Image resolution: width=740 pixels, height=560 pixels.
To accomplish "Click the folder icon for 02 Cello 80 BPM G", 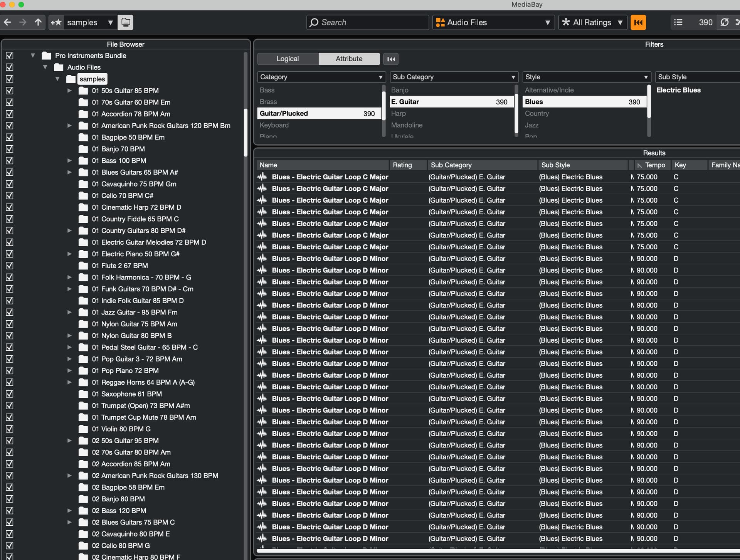I will (83, 546).
